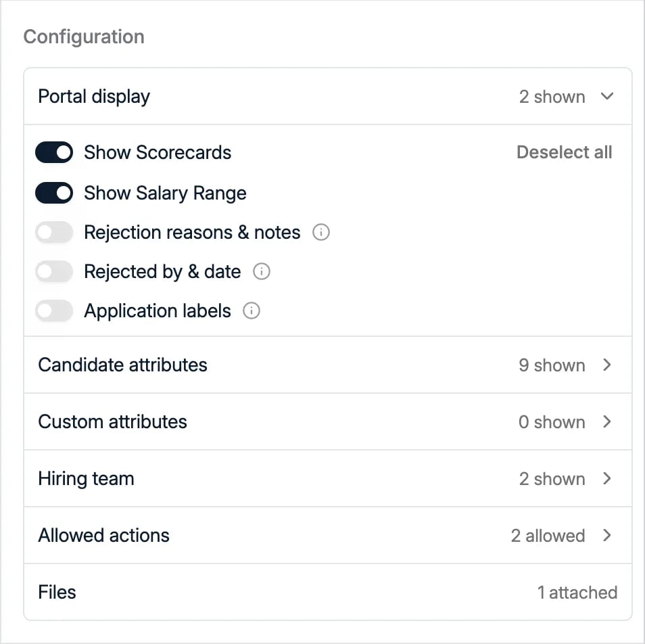This screenshot has width=645, height=644.
Task: Expand the Custom attributes chevron
Action: [x=607, y=421]
